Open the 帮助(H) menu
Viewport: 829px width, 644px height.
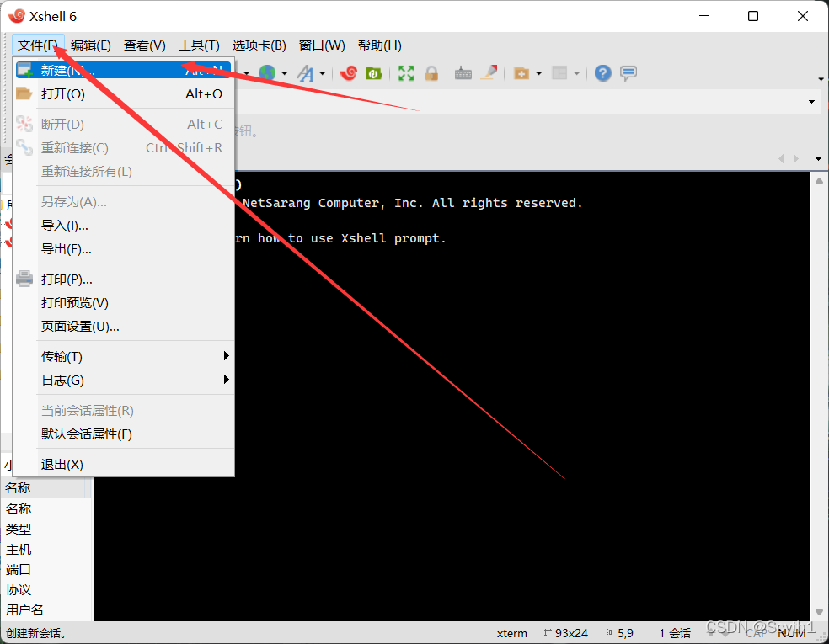point(380,45)
